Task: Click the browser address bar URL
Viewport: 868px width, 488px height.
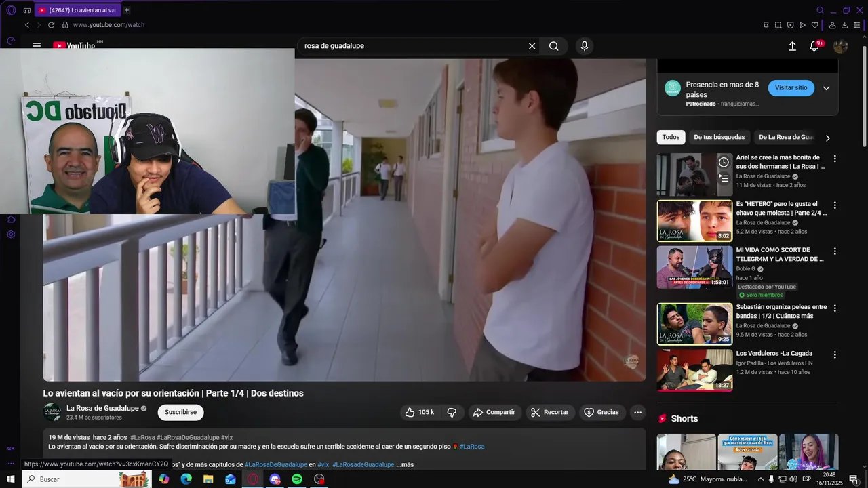Action: click(x=108, y=25)
